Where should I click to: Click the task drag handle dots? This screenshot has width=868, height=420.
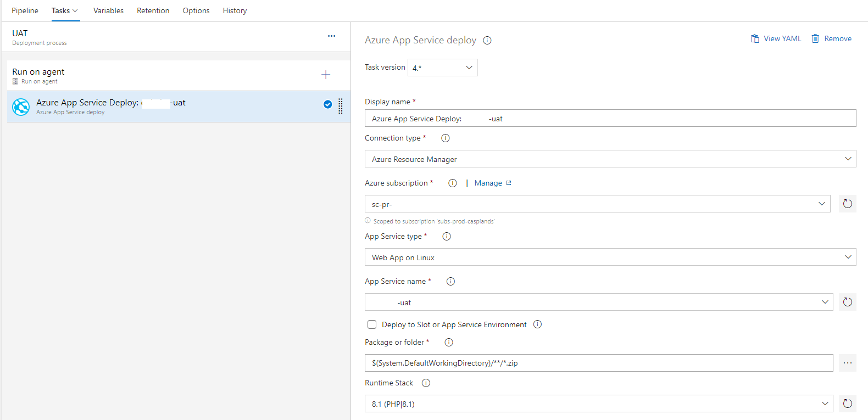click(341, 106)
